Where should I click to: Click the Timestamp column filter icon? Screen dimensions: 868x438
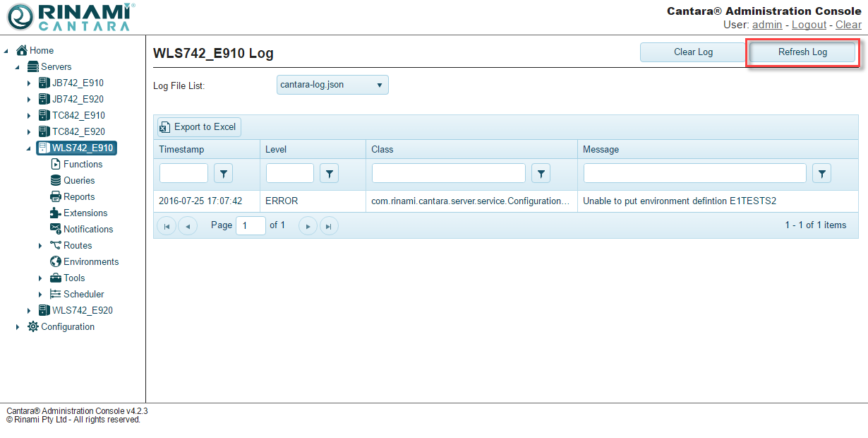coord(223,173)
